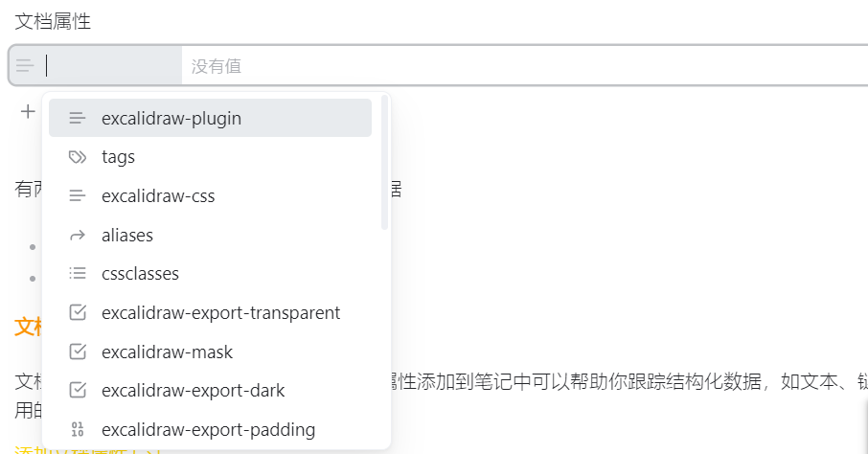This screenshot has width=868, height=454.
Task: Click the list icon beside cssclasses
Action: (x=78, y=274)
